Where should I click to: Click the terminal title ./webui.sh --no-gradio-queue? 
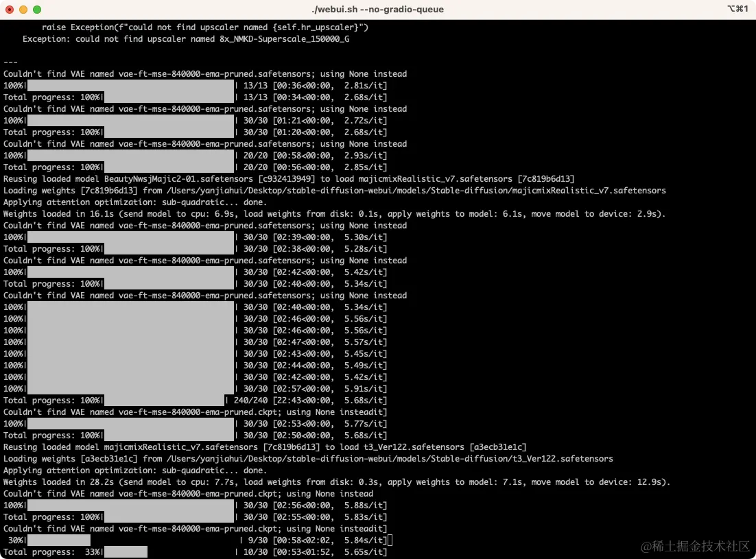pos(378,9)
